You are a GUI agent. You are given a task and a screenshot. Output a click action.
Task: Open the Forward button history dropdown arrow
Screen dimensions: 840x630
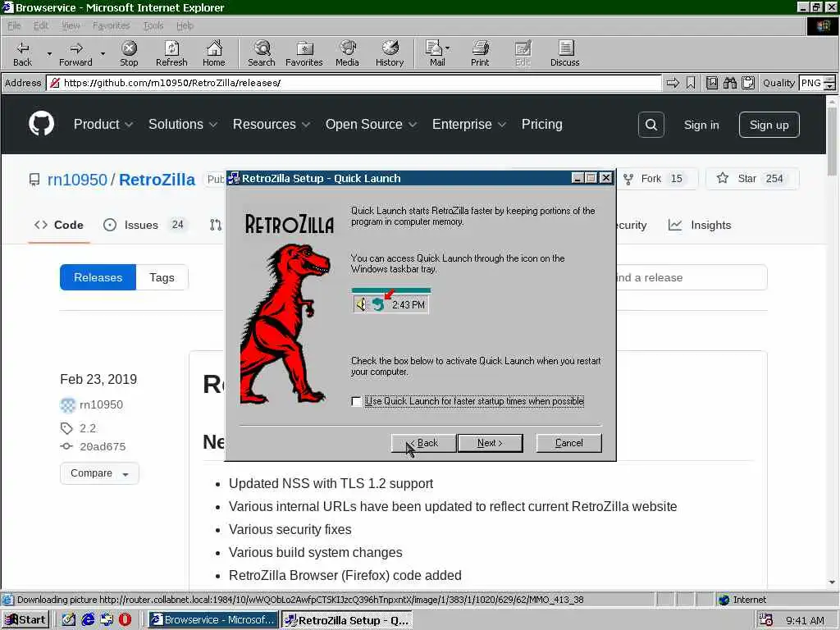[103, 53]
